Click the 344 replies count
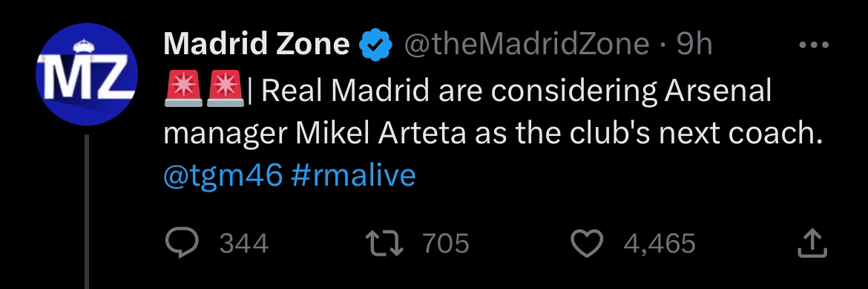This screenshot has height=289, width=868. point(244,244)
